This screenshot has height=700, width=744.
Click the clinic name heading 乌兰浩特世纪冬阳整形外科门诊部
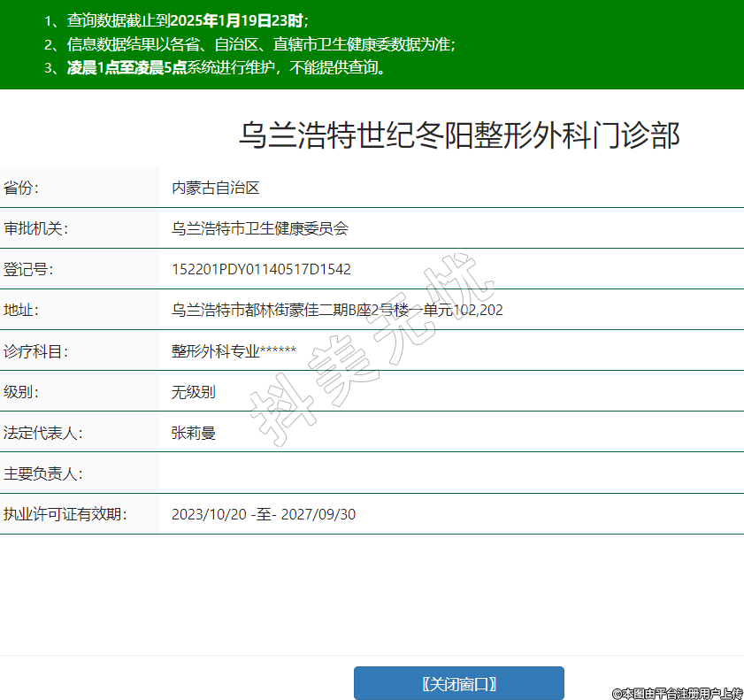coord(459,136)
